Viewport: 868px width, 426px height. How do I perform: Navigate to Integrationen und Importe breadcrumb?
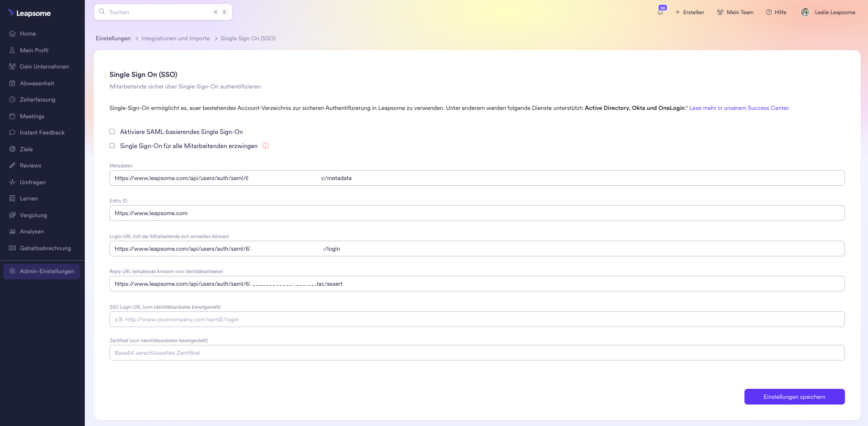point(175,38)
